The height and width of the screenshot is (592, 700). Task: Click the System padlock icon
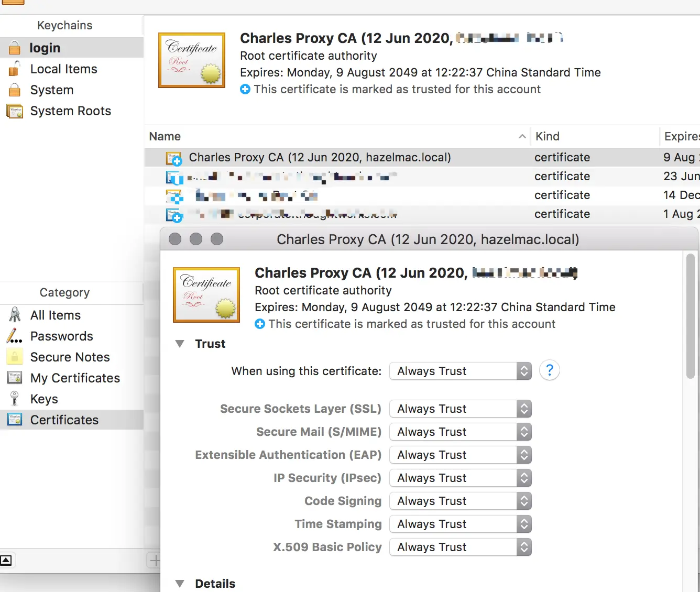click(15, 90)
